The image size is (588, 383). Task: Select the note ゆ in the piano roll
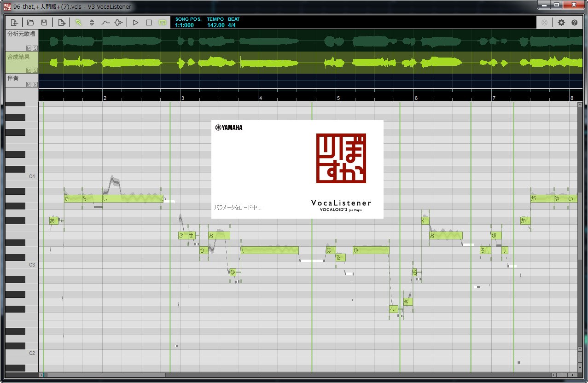click(233, 273)
